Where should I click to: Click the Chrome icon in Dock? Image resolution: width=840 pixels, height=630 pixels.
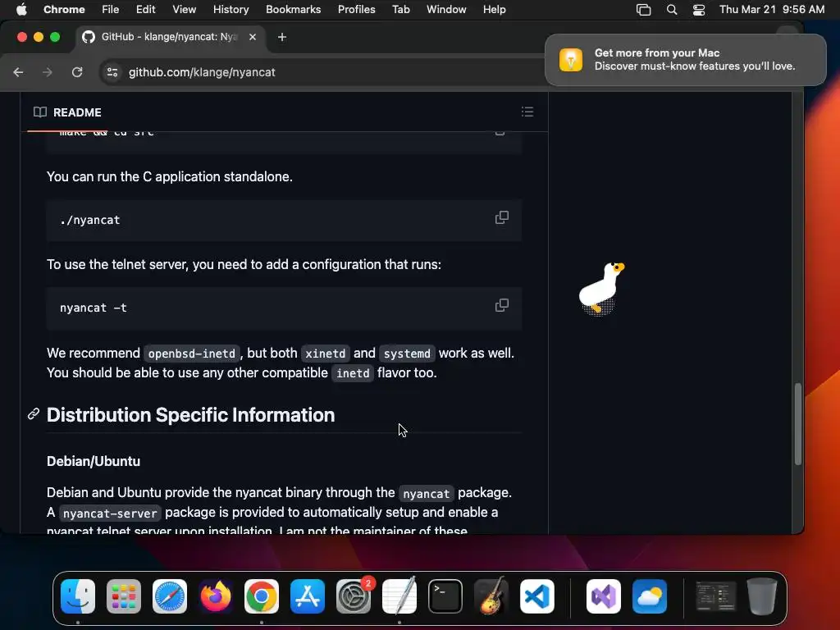(x=262, y=596)
